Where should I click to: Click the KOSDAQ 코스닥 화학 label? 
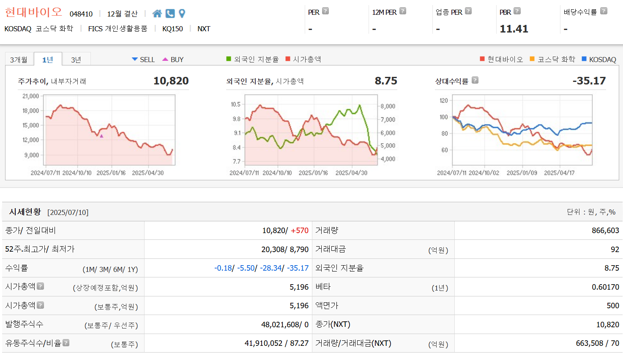(x=39, y=29)
